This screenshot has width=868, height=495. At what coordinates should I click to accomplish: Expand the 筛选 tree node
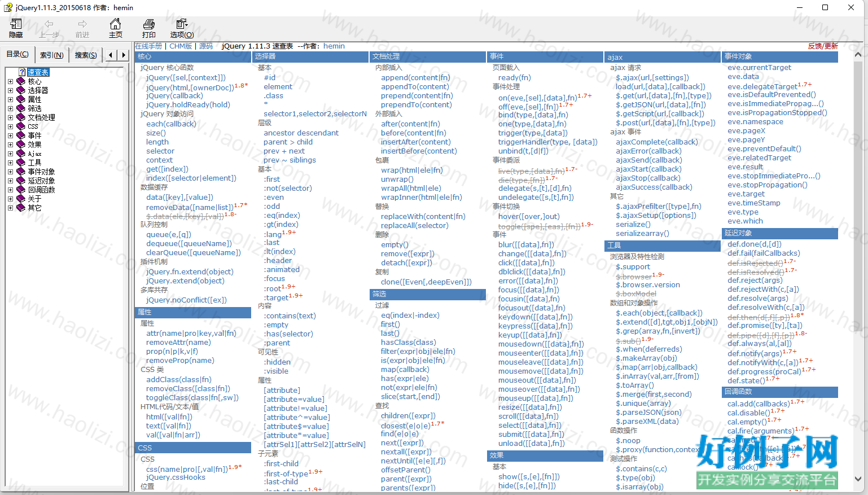[x=10, y=108]
